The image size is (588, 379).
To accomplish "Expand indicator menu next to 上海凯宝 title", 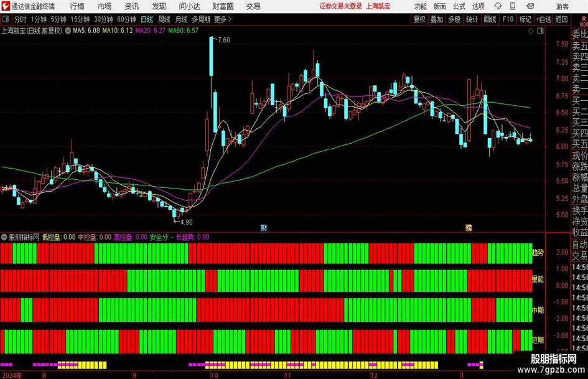I will tap(68, 30).
